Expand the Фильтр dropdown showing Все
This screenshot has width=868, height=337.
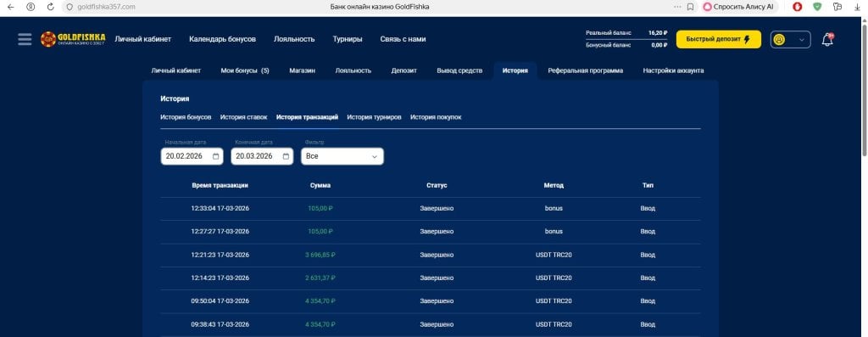click(342, 156)
